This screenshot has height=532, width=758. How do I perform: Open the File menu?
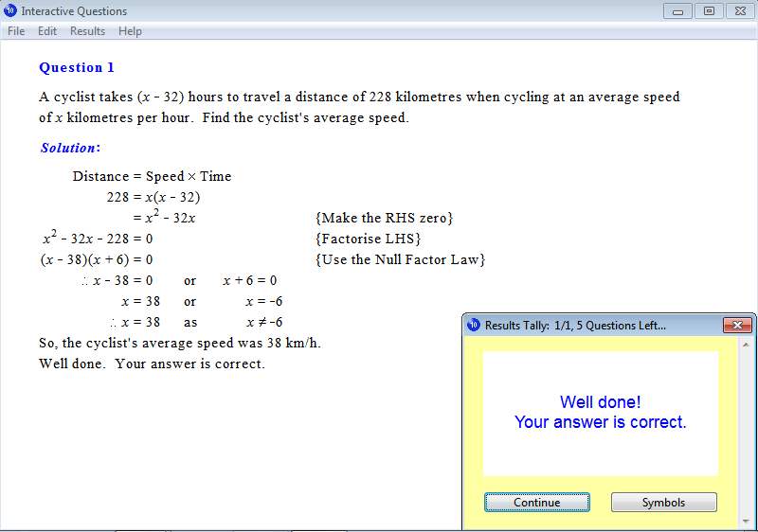point(16,31)
